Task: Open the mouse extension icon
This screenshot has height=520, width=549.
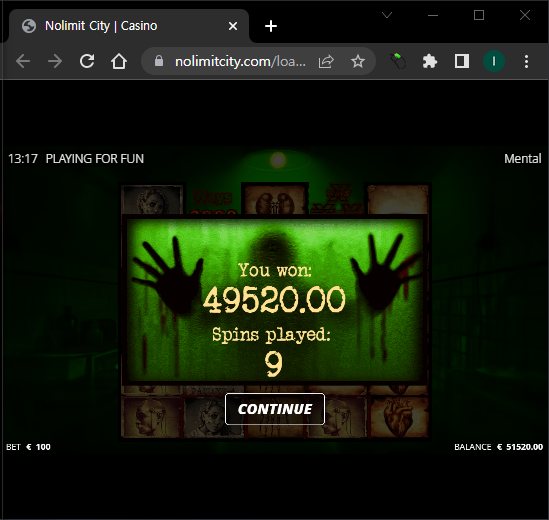Action: 398,61
